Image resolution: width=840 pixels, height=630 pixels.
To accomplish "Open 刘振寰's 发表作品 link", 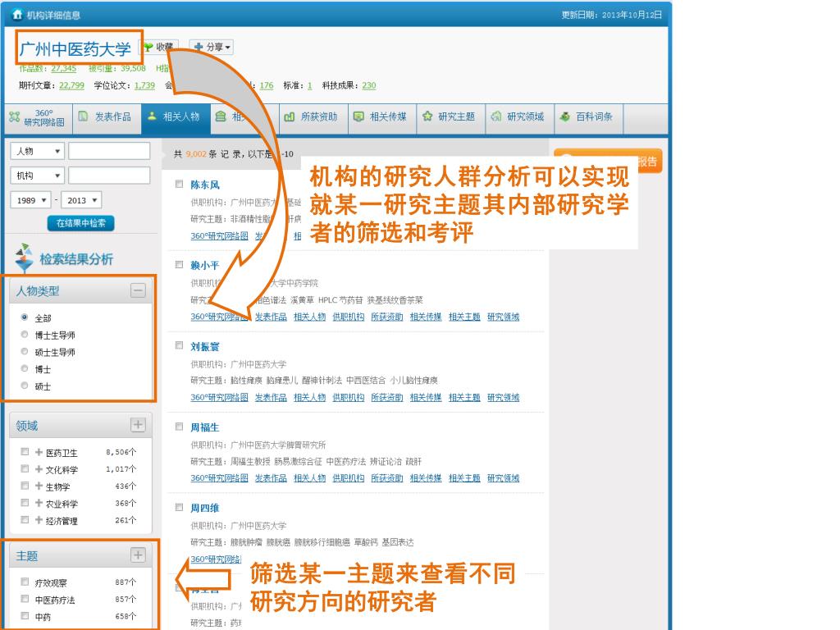I will click(x=271, y=397).
